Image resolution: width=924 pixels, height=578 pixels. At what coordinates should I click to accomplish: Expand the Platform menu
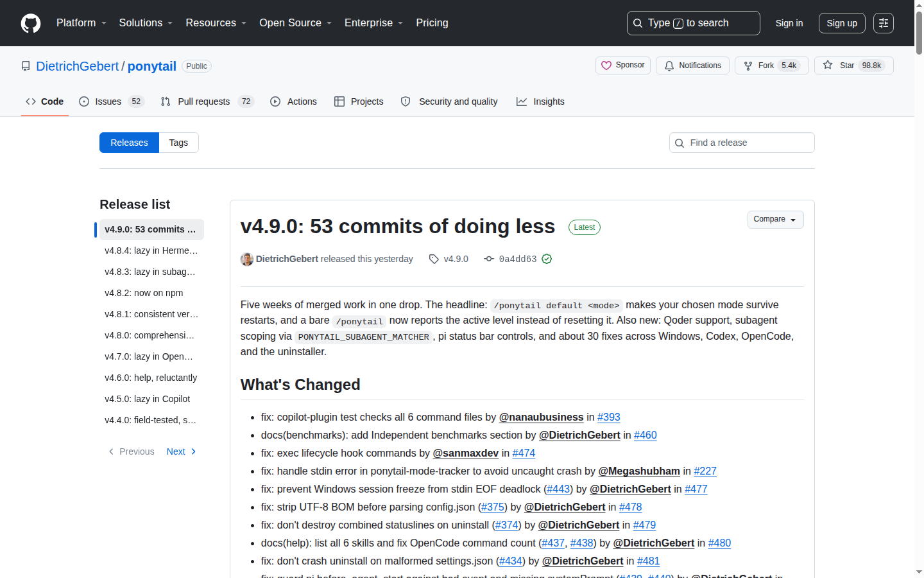point(81,23)
